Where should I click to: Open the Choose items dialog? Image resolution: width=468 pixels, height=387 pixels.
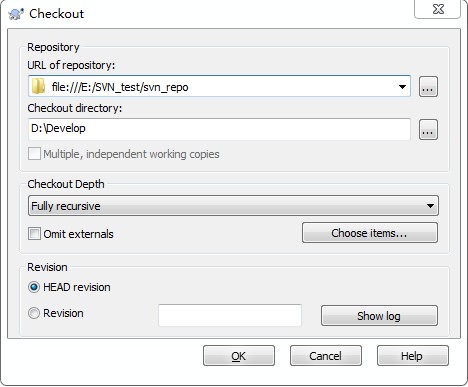pyautogui.click(x=370, y=233)
